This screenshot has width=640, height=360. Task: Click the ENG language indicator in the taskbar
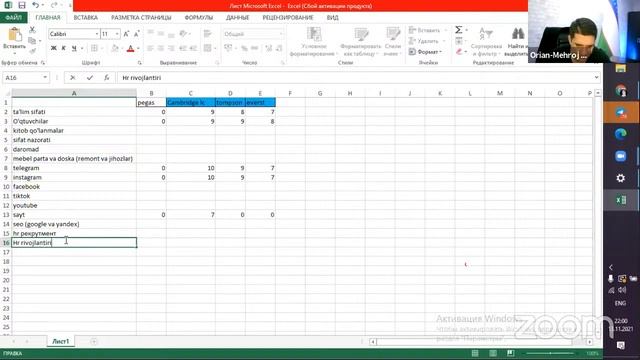[x=620, y=303]
